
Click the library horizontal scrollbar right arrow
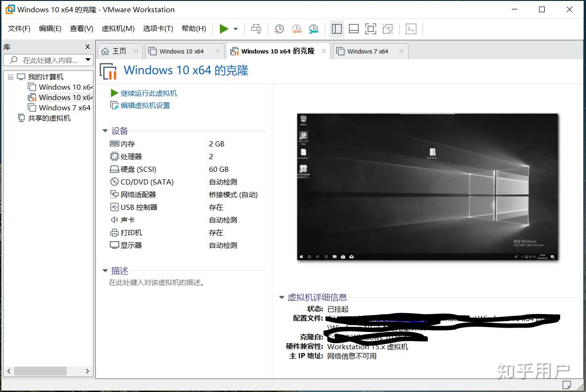(x=87, y=371)
